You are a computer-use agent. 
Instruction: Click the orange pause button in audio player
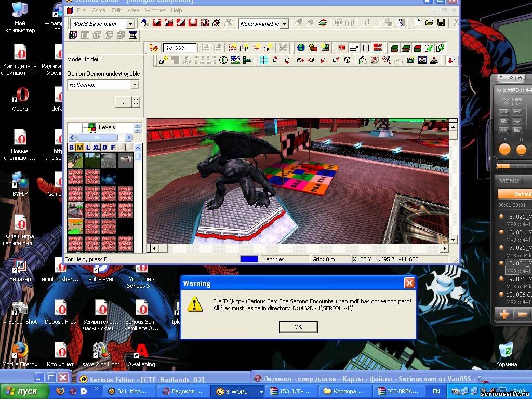click(521, 149)
